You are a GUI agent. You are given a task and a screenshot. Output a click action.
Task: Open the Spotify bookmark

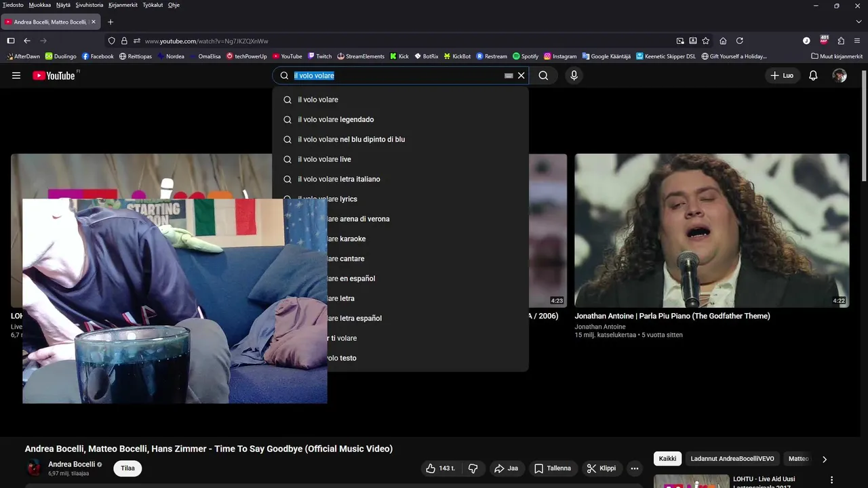pos(526,56)
